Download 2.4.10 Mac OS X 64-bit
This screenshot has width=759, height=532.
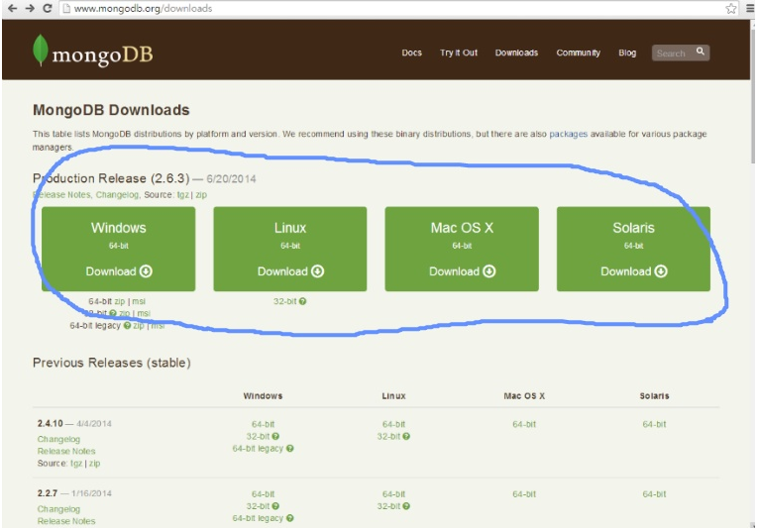(x=524, y=424)
